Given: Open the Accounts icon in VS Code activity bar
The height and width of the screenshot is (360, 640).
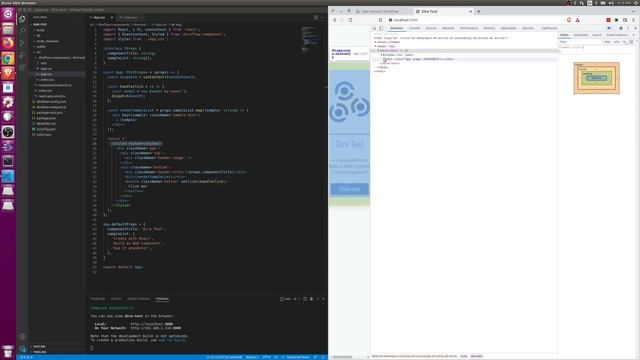Looking at the screenshot, I should tap(22, 337).
